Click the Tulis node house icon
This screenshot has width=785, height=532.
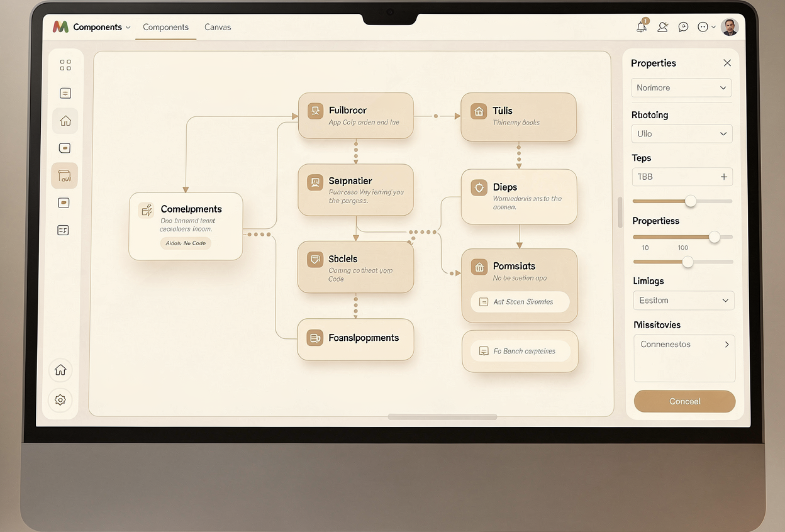[x=479, y=111]
